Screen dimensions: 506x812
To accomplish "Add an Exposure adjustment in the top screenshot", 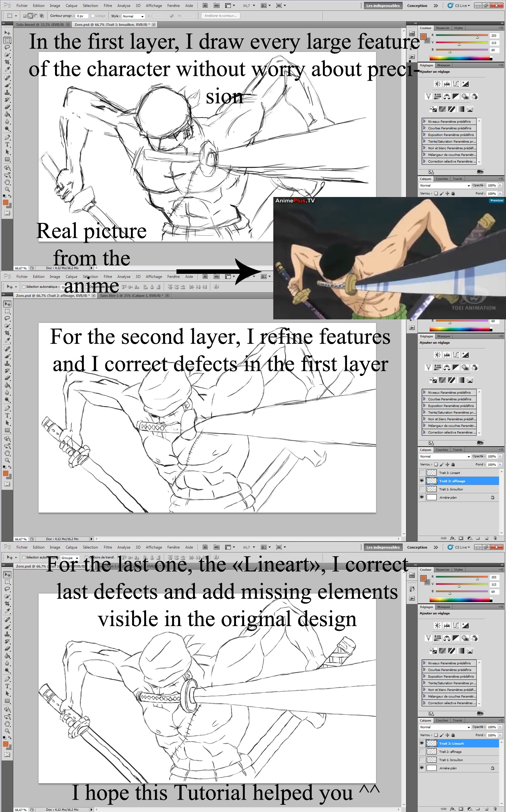I will point(466,84).
